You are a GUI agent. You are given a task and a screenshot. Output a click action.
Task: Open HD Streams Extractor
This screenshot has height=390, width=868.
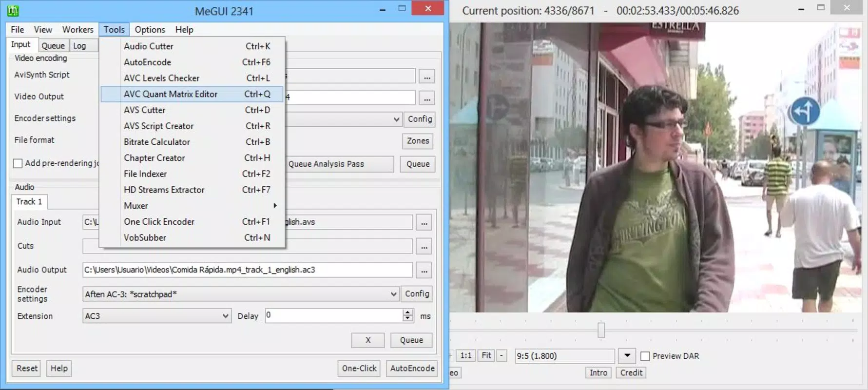click(x=192, y=190)
